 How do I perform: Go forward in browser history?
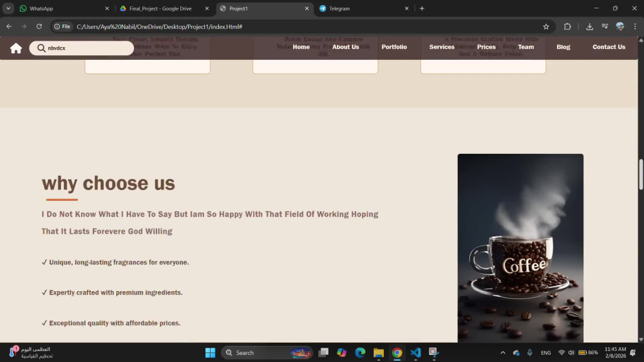[x=24, y=26]
